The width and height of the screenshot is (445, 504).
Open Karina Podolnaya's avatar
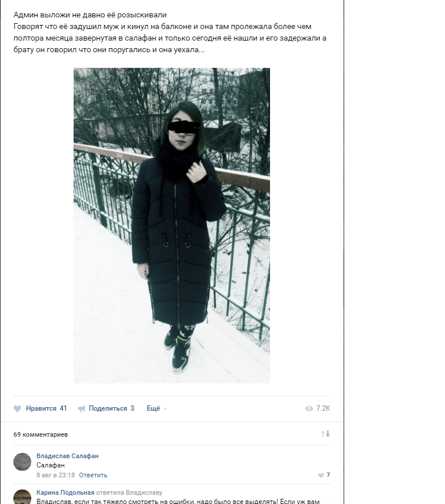pos(22,497)
